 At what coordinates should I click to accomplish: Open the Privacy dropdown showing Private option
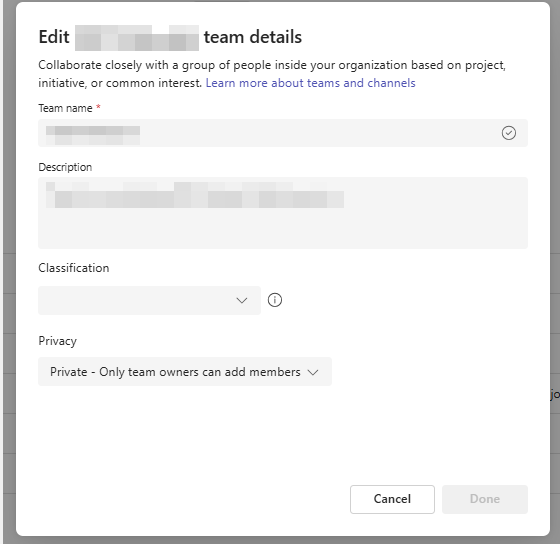click(185, 371)
